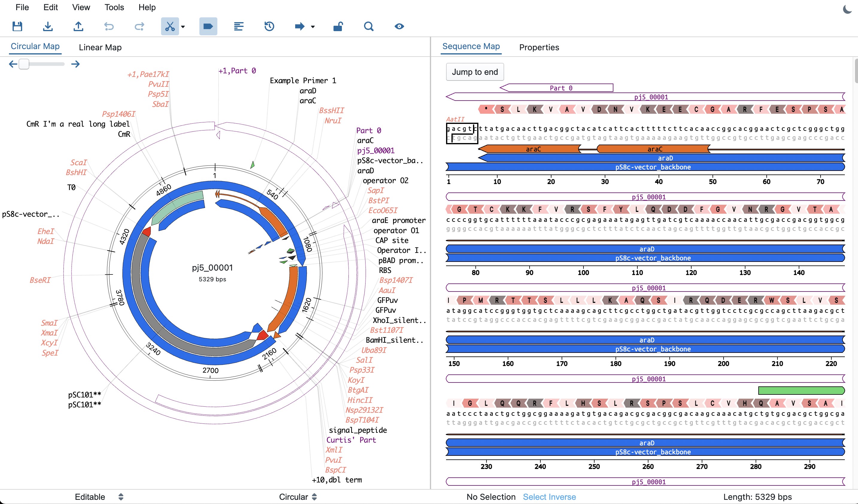Expand dropdown next to the arrow tool

313,27
